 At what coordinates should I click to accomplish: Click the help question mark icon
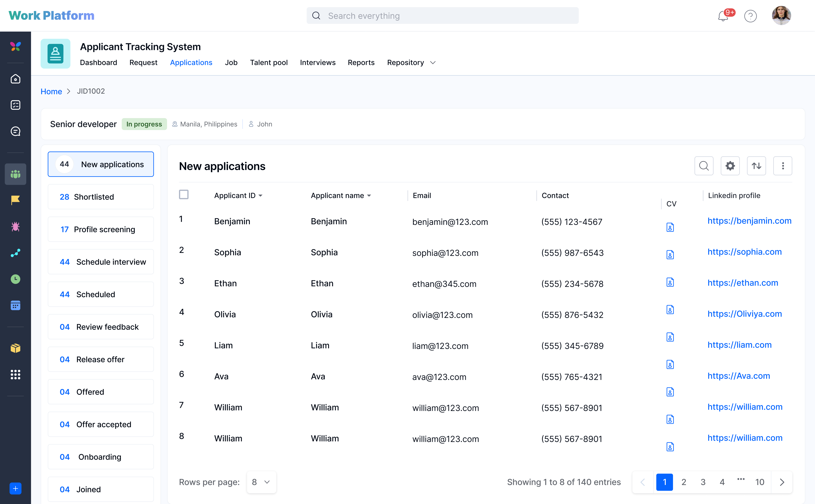pyautogui.click(x=750, y=16)
